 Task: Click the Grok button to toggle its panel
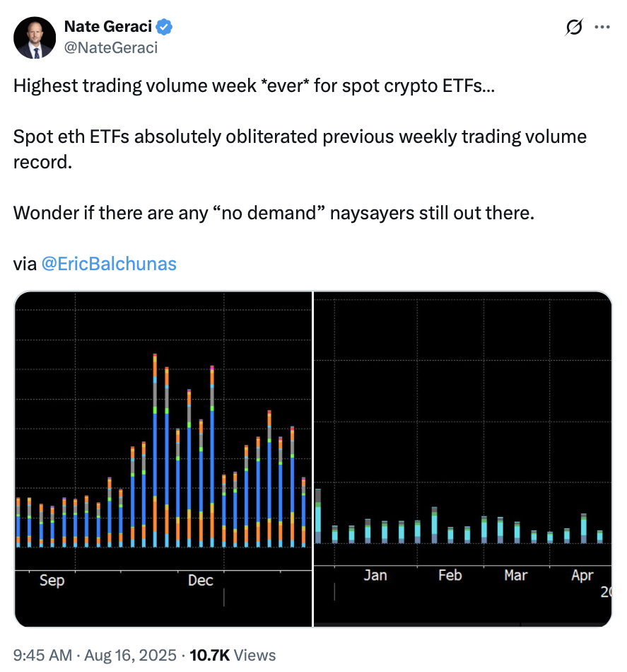point(574,27)
